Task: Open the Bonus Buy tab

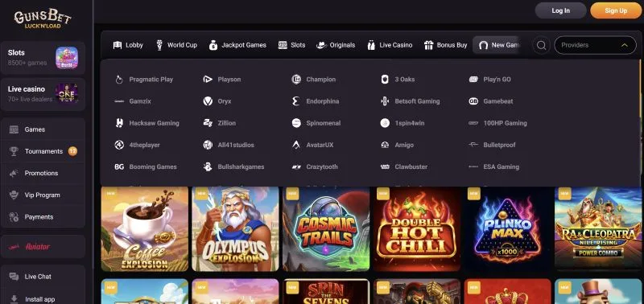Action: tap(446, 45)
